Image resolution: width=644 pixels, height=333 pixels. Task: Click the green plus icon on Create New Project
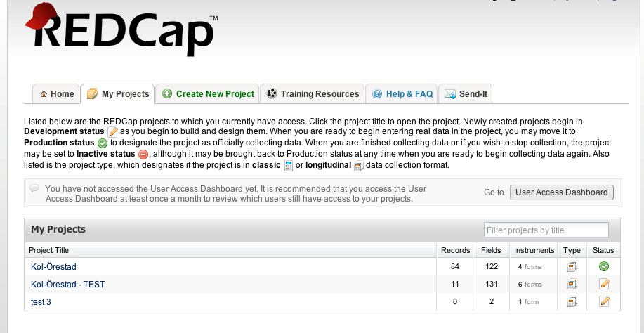tap(166, 94)
